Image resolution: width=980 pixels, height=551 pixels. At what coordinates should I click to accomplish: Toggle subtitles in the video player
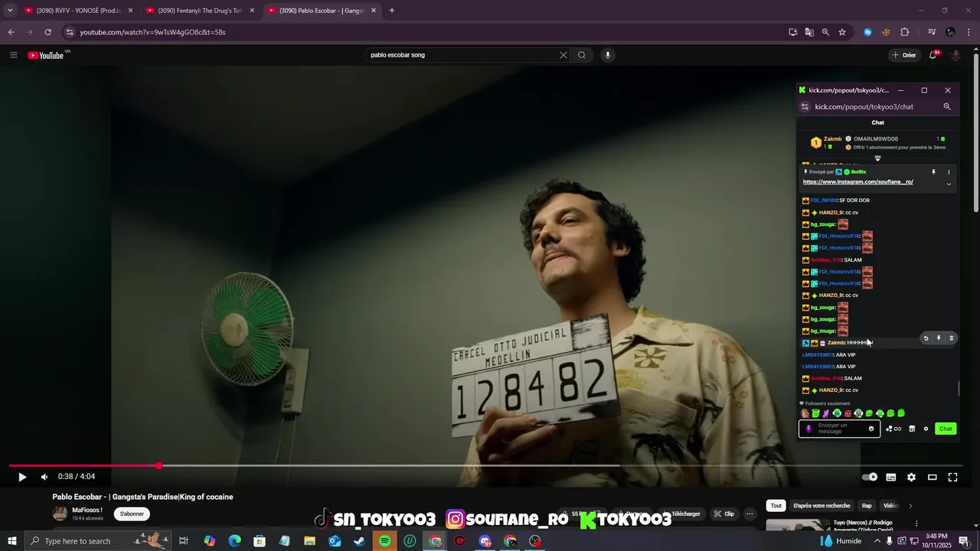(891, 477)
